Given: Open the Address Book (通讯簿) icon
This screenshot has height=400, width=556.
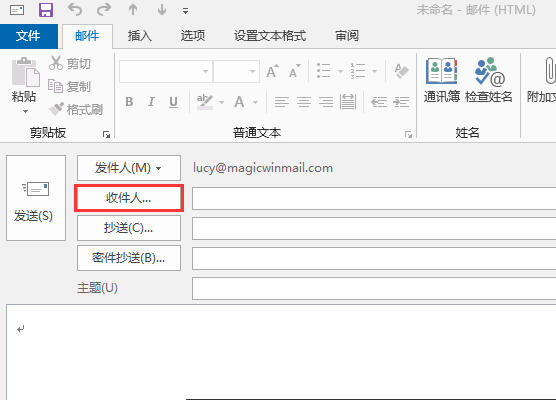Looking at the screenshot, I should pyautogui.click(x=441, y=71).
